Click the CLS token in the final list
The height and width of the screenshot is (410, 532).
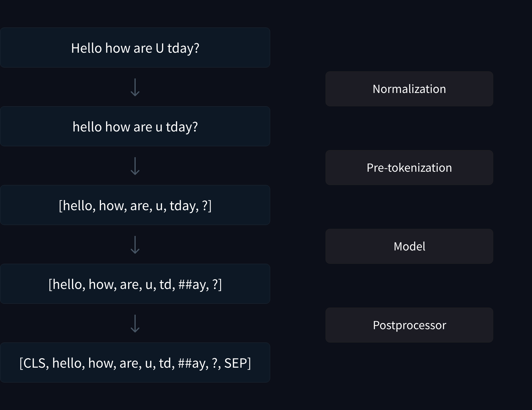pyautogui.click(x=34, y=363)
